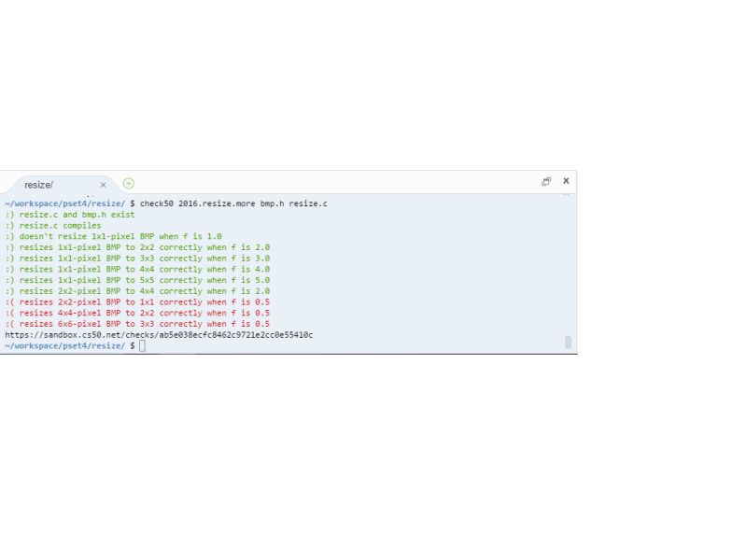The height and width of the screenshot is (560, 747).
Task: Click the empty area of the tab bar
Action: tap(327, 183)
